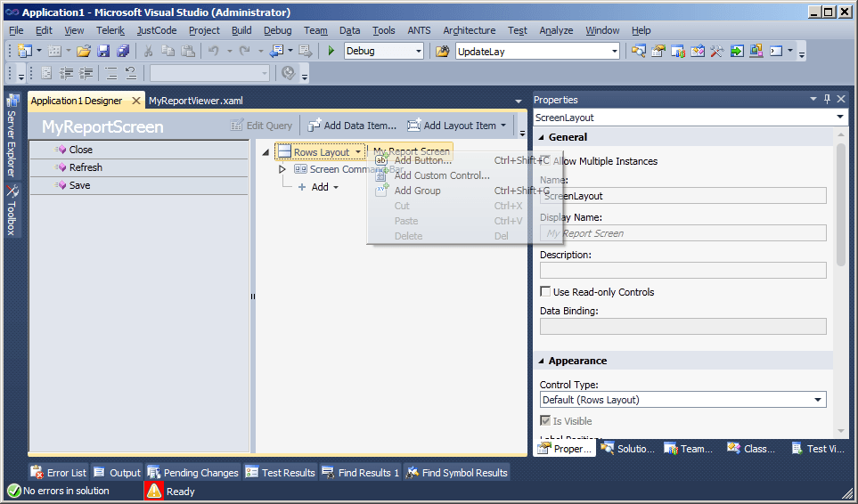Click the Save floppy disk icon

(x=103, y=52)
